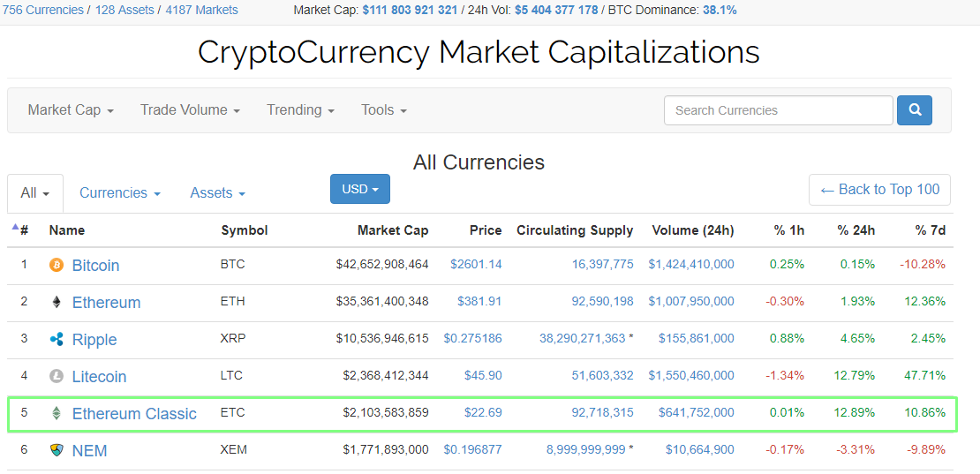980x474 pixels.
Task: Click the NEM logo icon
Action: click(x=57, y=450)
